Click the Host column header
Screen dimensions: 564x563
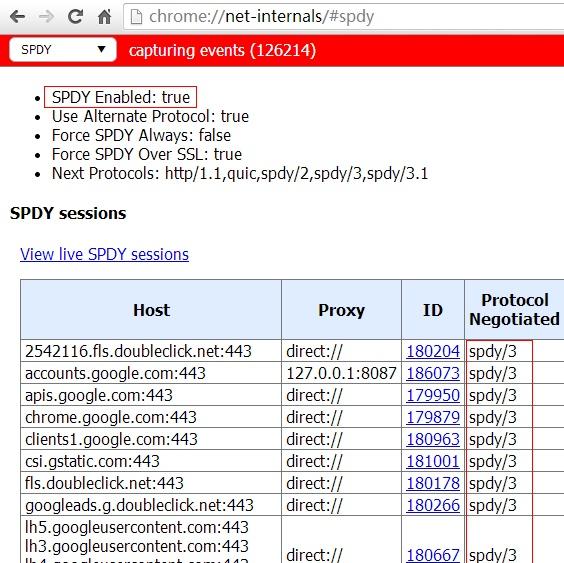(151, 310)
